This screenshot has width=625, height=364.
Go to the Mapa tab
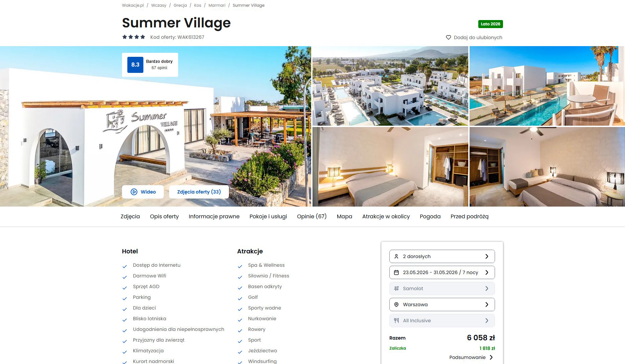(345, 217)
